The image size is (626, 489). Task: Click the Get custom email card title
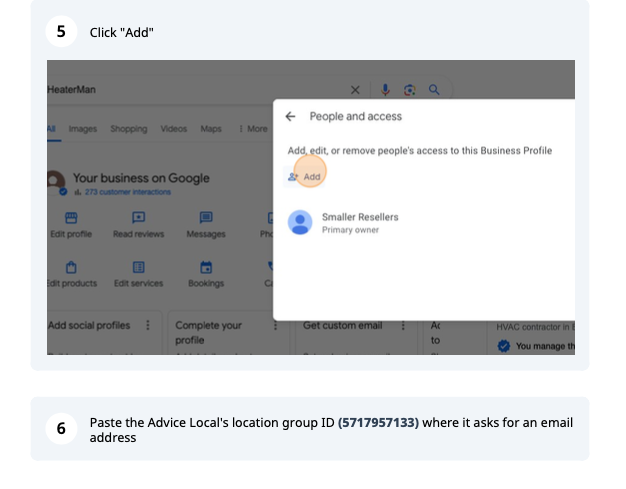pyautogui.click(x=343, y=326)
